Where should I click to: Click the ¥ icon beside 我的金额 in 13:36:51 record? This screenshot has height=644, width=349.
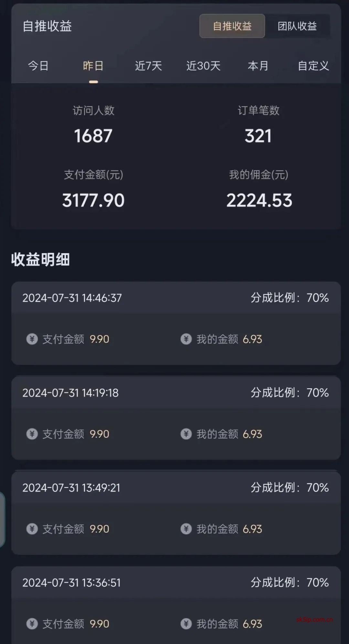185,624
